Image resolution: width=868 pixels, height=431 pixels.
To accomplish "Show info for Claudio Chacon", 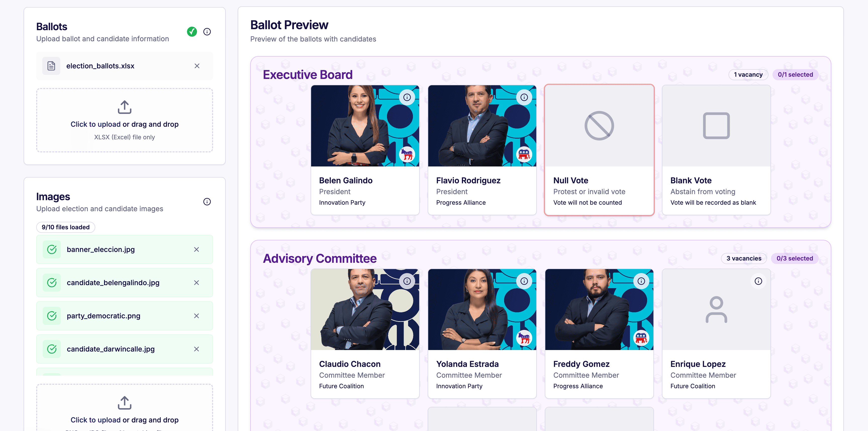I will coord(407,281).
